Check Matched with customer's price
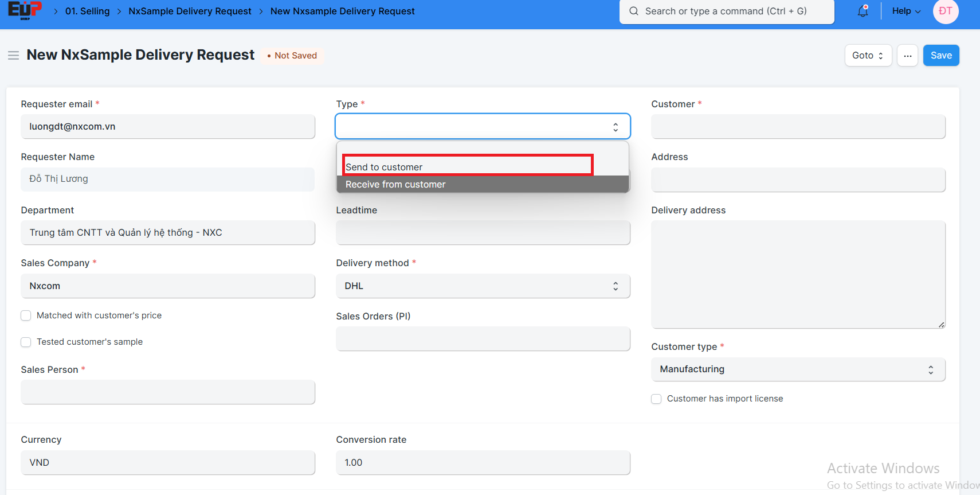980x495 pixels. point(26,315)
